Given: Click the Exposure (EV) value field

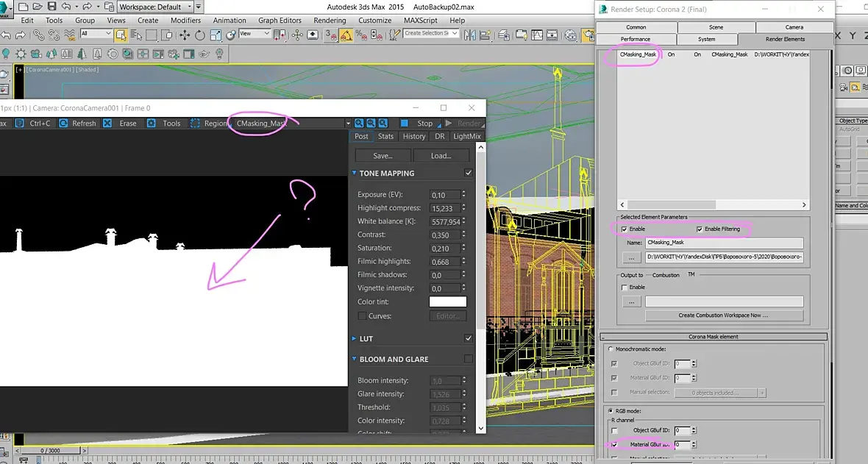Looking at the screenshot, I should point(445,195).
